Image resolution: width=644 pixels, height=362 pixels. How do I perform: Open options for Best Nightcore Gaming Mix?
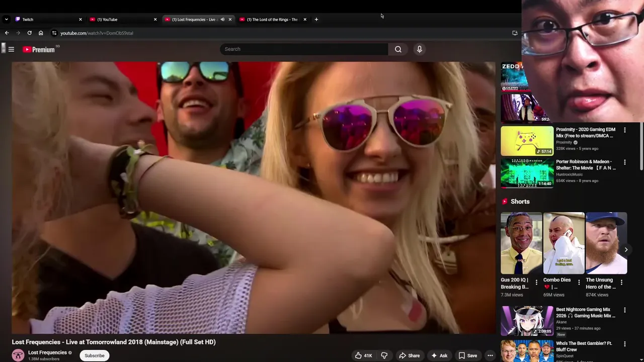[624, 310]
